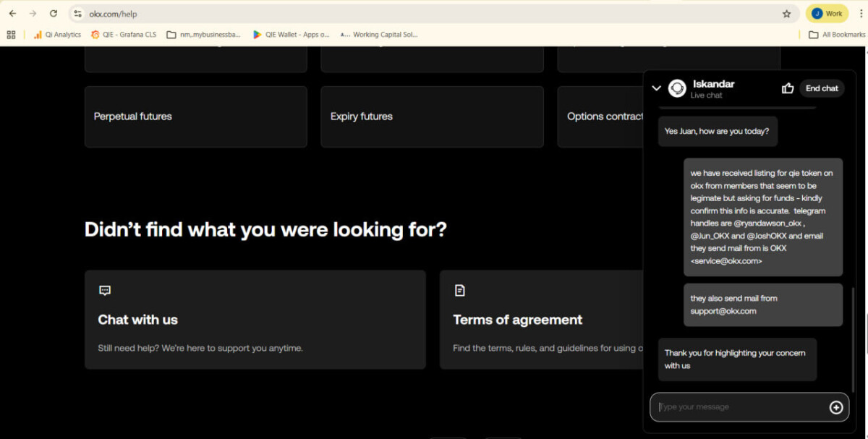Click the site information icon in address bar
The height and width of the screenshot is (439, 868).
(x=78, y=14)
